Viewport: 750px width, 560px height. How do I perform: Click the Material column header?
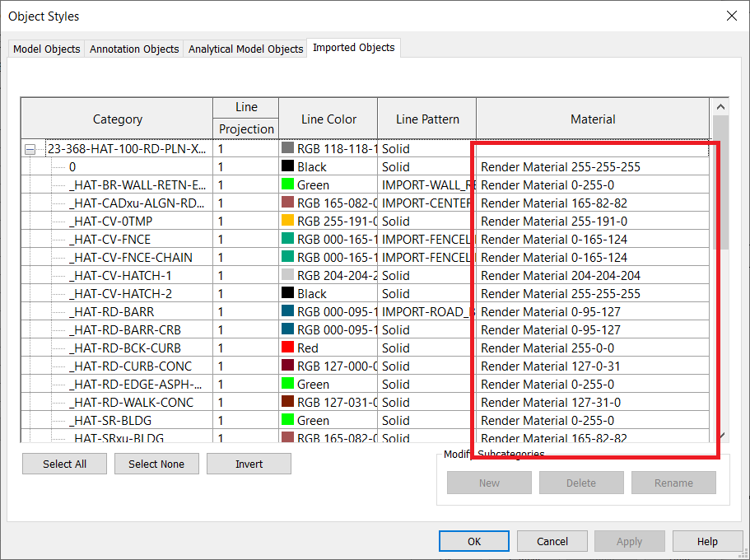[x=593, y=119]
